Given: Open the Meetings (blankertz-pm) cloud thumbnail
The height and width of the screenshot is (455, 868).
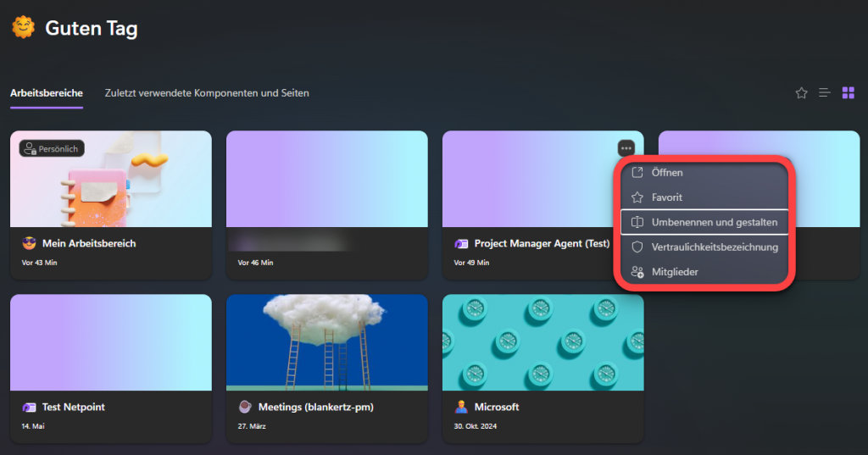Looking at the screenshot, I should (x=326, y=341).
